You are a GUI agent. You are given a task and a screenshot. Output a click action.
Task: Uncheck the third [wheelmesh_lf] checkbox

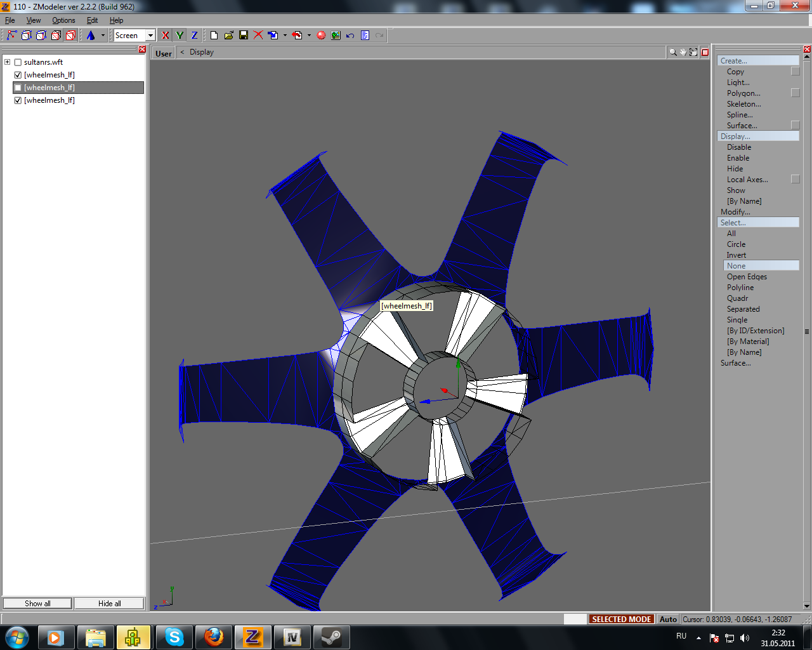18,100
